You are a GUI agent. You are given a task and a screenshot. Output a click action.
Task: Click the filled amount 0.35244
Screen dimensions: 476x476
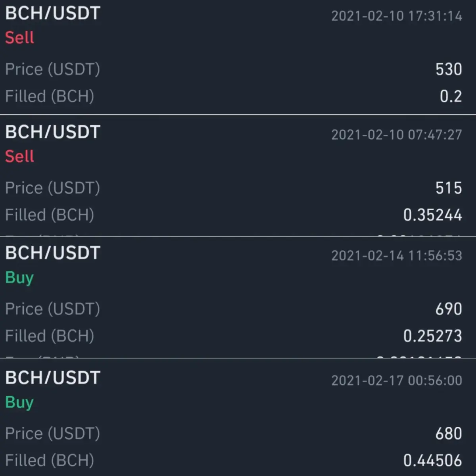(433, 215)
